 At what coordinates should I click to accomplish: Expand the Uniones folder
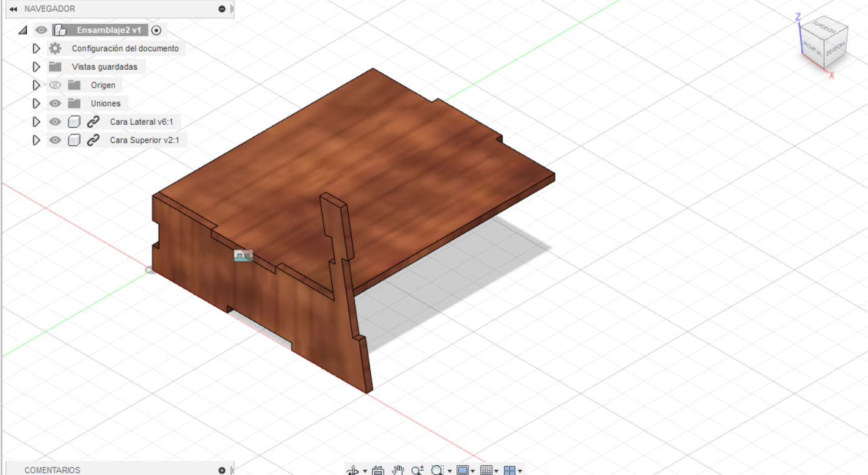[x=36, y=103]
